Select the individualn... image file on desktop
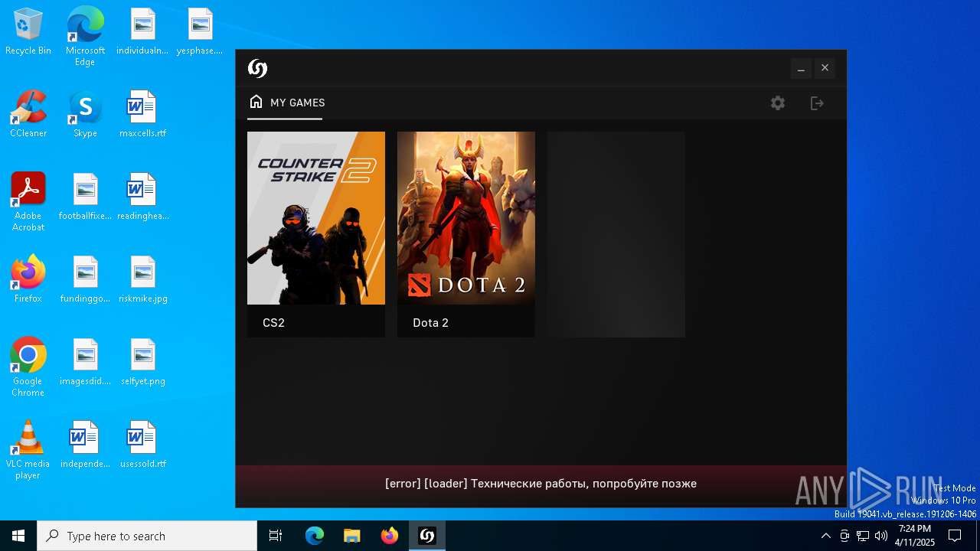980x551 pixels. coord(142,32)
